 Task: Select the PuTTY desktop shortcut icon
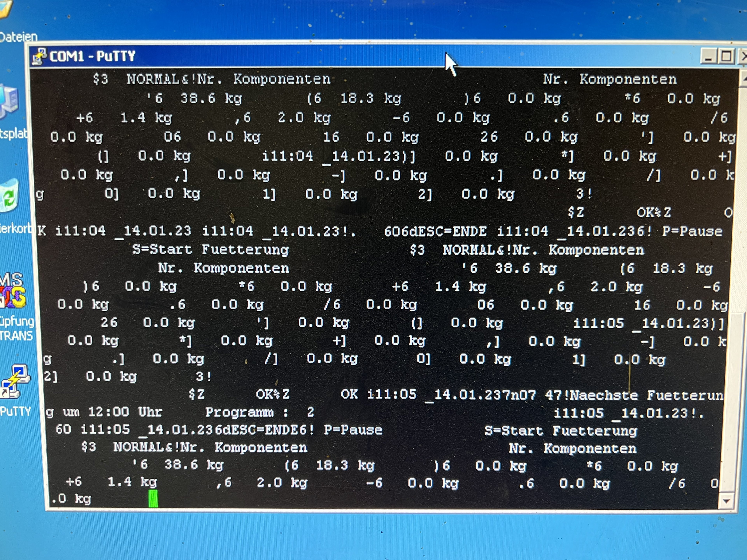pyautogui.click(x=15, y=381)
